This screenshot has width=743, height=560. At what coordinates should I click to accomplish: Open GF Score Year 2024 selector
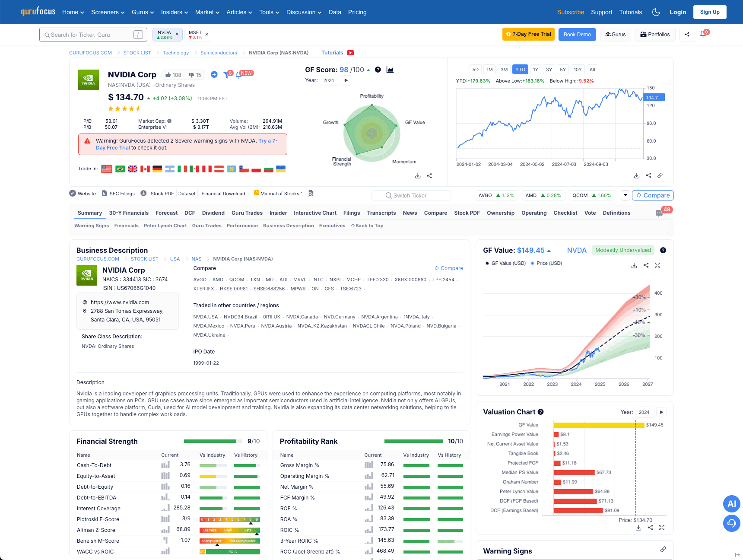coord(329,80)
